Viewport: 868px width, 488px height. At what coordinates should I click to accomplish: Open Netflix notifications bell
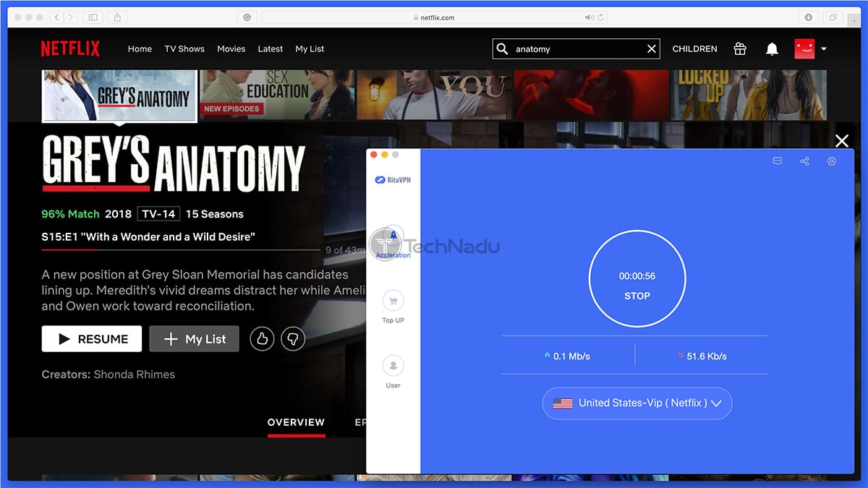773,48
